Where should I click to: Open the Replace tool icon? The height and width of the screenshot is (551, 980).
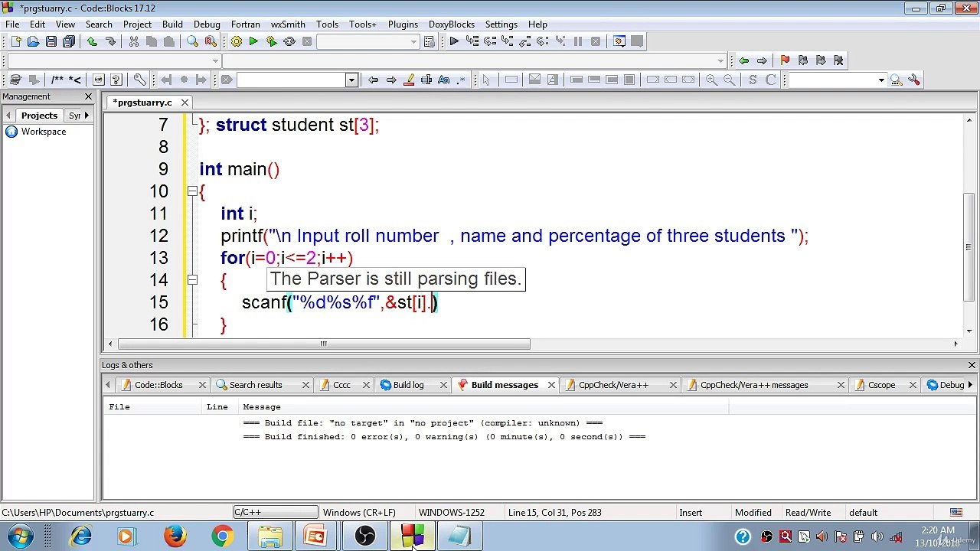[x=211, y=41]
